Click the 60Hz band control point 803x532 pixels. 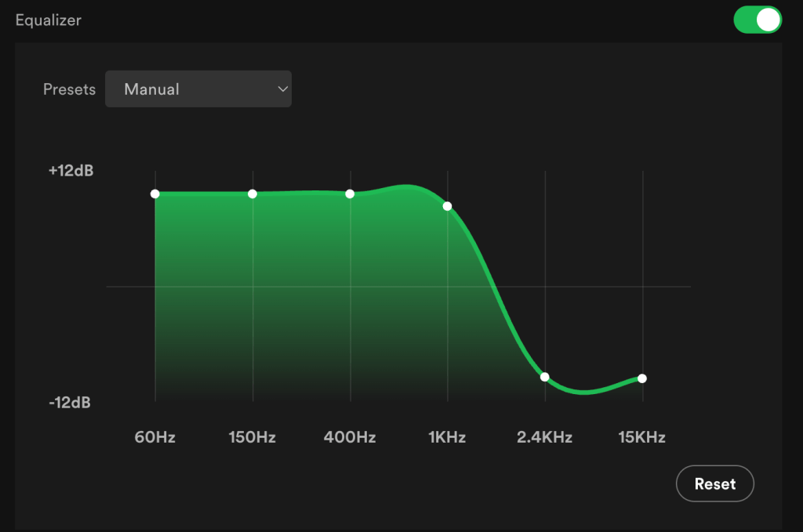click(155, 194)
